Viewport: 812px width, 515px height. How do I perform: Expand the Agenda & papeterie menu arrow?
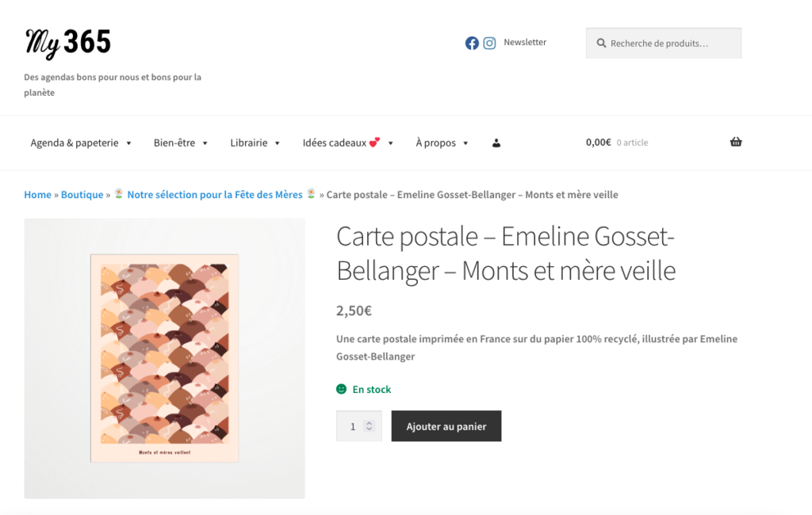click(x=128, y=143)
